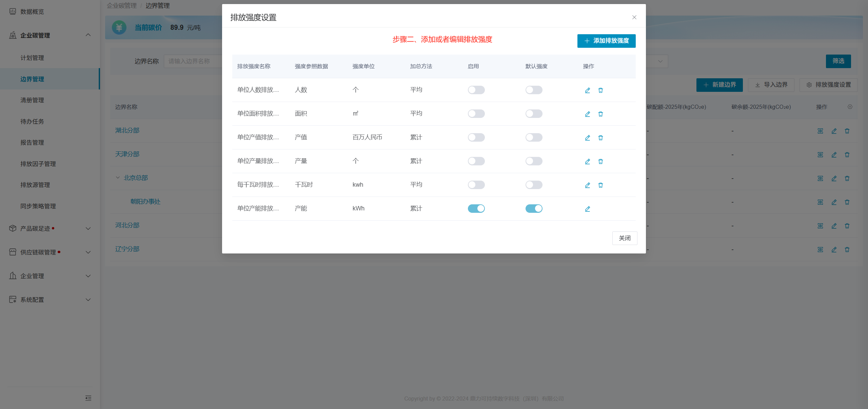Open 清册管理 menu item
Screen dimensions: 868x409
coord(32,100)
